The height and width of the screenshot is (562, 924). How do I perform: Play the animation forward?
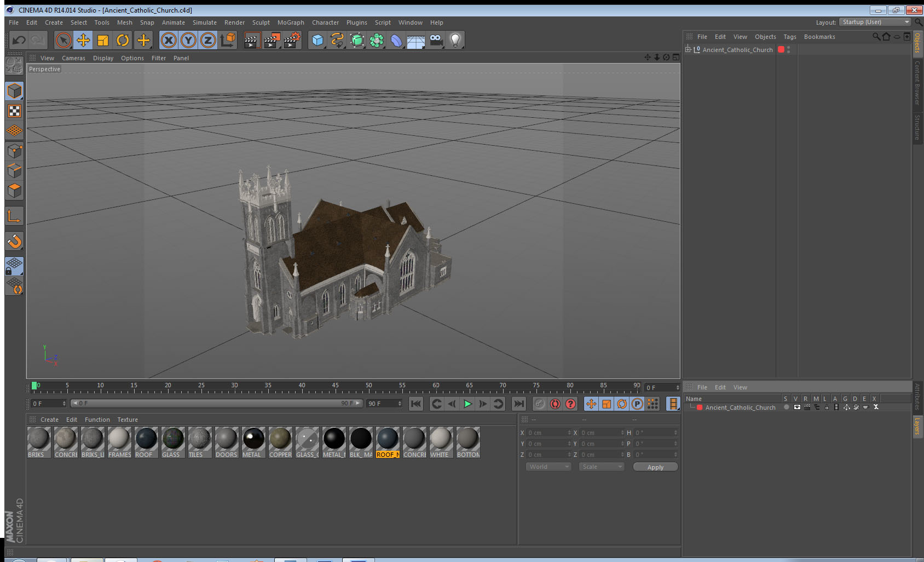click(467, 404)
